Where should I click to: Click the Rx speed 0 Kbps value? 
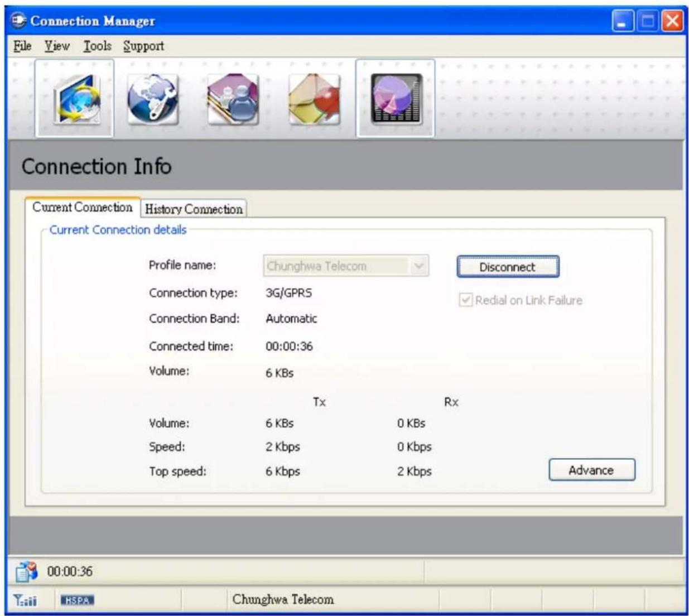(x=415, y=447)
